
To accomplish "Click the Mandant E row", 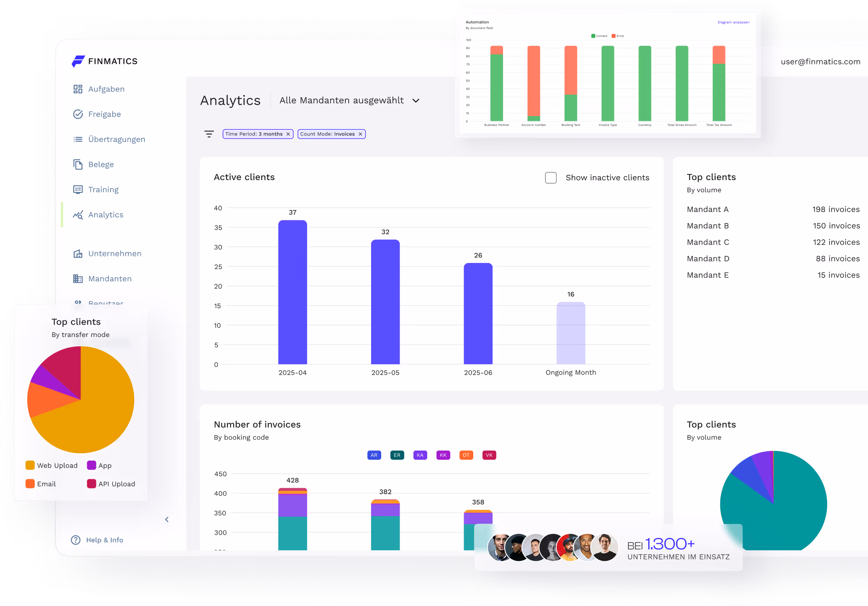I will coord(773,275).
